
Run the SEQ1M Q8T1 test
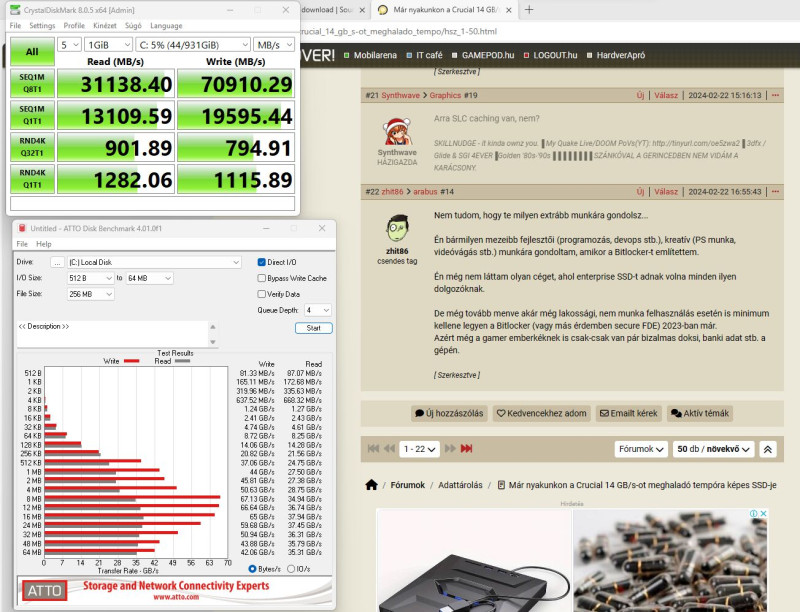tap(32, 83)
